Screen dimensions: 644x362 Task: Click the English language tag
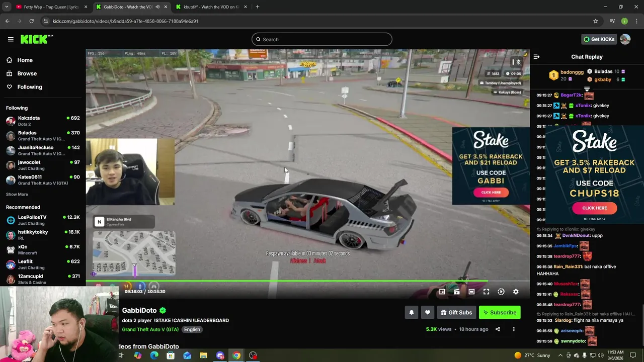coord(192,329)
